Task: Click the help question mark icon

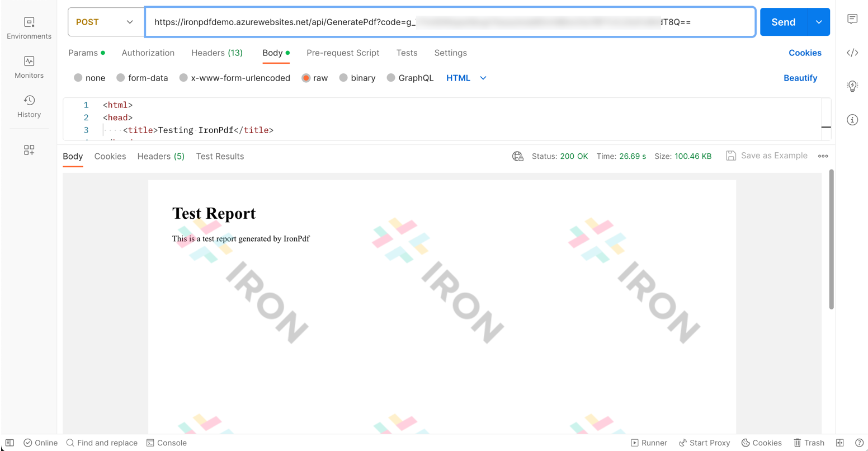Action: (x=860, y=443)
